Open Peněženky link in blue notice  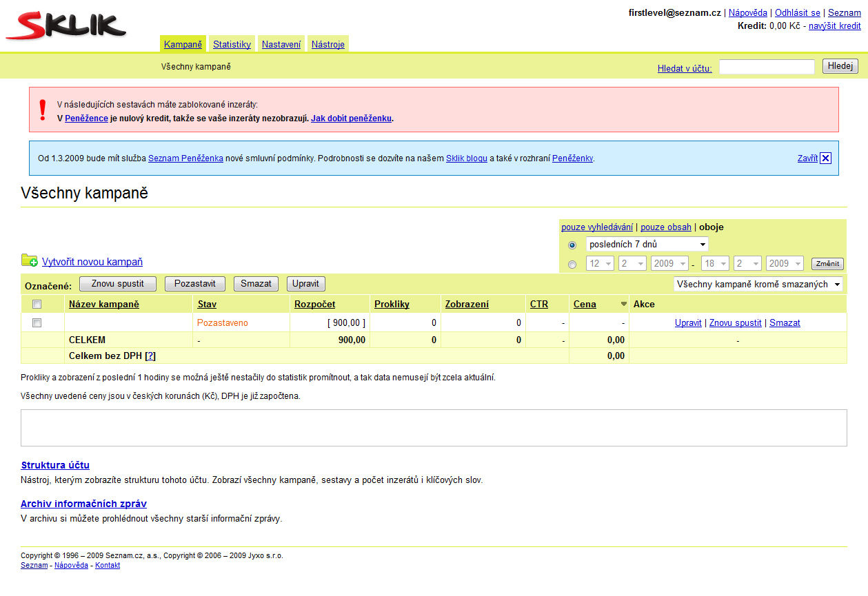[572, 158]
